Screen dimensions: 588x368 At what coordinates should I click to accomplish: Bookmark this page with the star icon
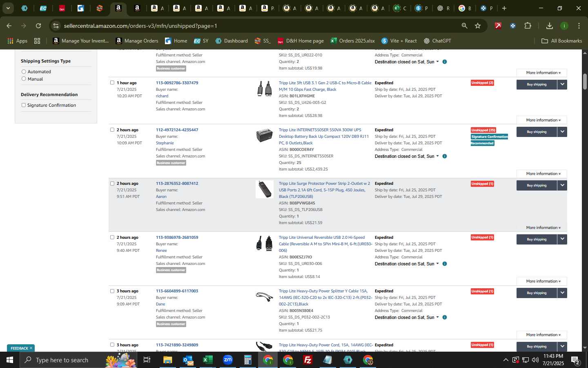tap(478, 26)
